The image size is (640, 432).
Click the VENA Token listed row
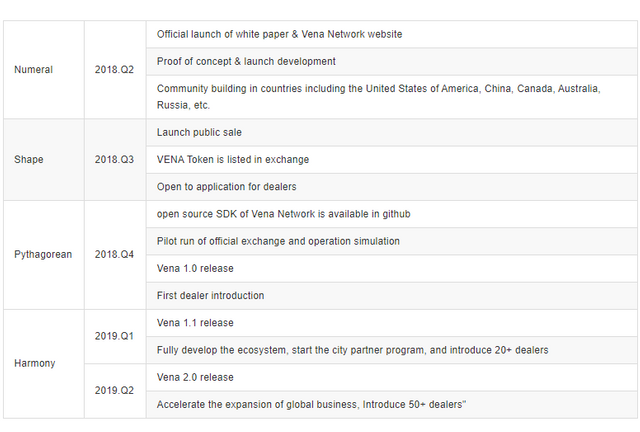click(x=232, y=159)
